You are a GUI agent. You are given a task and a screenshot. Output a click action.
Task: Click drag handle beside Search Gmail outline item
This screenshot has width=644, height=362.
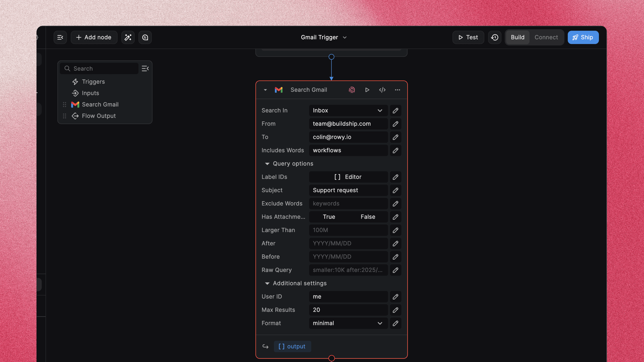(x=65, y=105)
